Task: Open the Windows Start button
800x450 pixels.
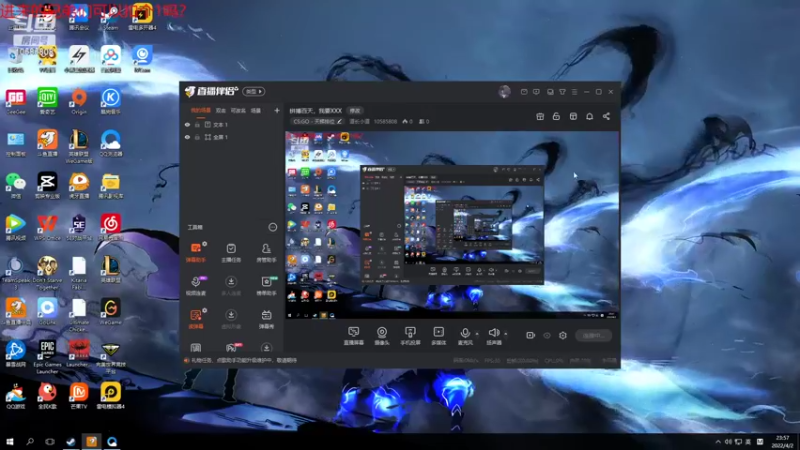Action: point(10,441)
